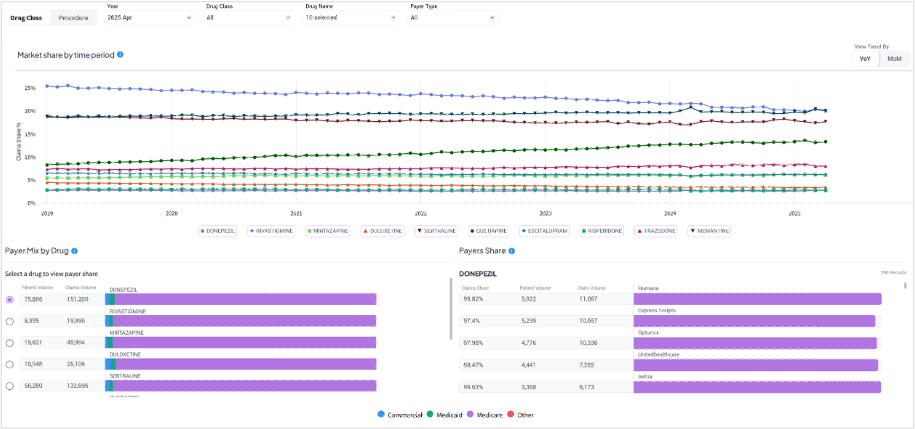Switch trend view to MoM
Image resolution: width=916 pixels, height=429 pixels.
(x=894, y=58)
